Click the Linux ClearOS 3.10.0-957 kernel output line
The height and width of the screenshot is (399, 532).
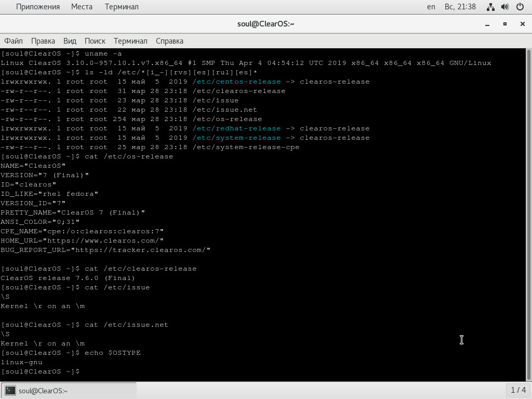(x=246, y=63)
